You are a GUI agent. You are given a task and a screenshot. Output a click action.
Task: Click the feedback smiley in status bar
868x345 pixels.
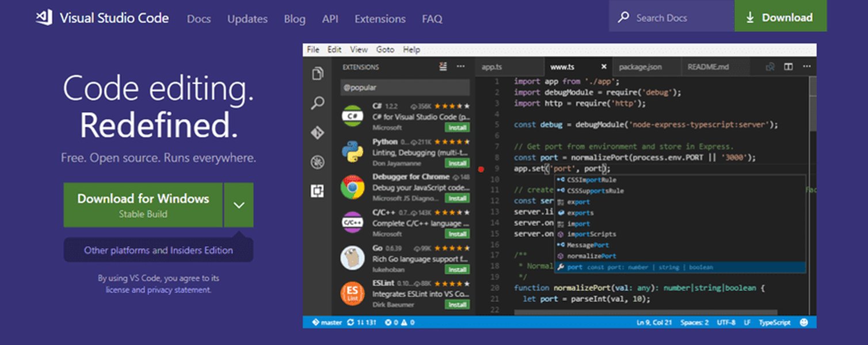804,323
